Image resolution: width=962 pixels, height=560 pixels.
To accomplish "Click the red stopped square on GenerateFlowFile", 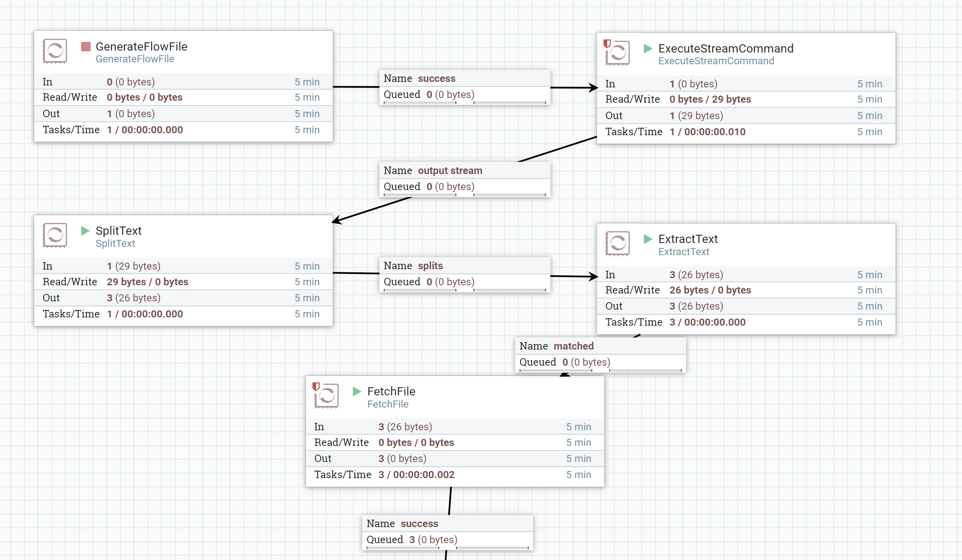I will (x=86, y=46).
